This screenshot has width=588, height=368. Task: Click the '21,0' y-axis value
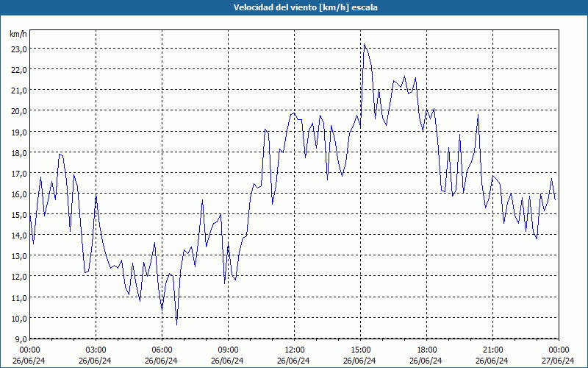point(19,91)
